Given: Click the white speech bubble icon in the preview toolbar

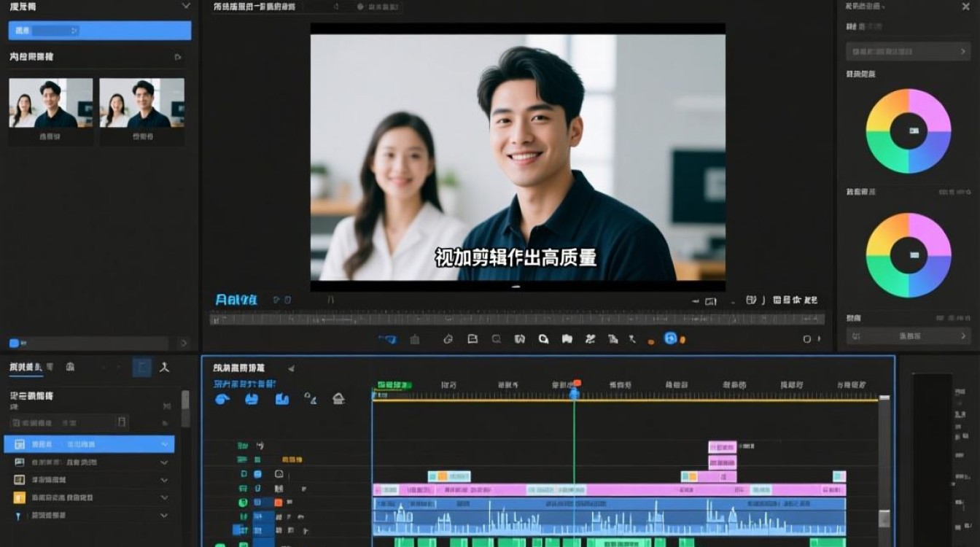Looking at the screenshot, I should tap(543, 339).
